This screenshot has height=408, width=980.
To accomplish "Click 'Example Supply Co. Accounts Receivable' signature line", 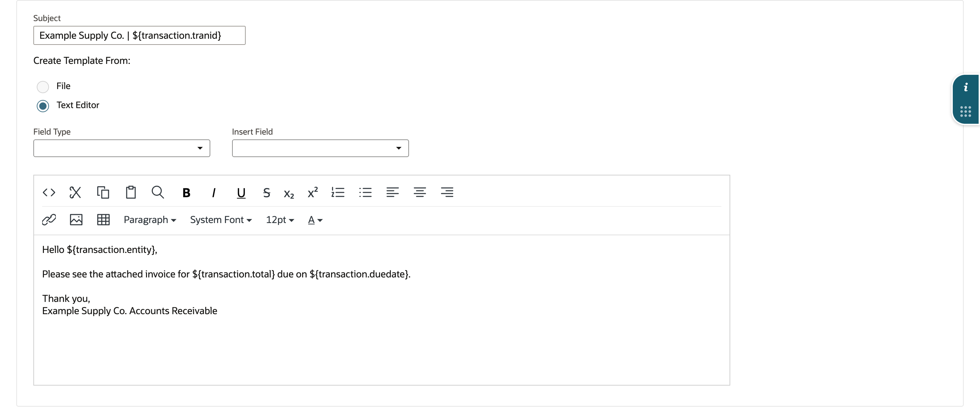I will [x=130, y=311].
